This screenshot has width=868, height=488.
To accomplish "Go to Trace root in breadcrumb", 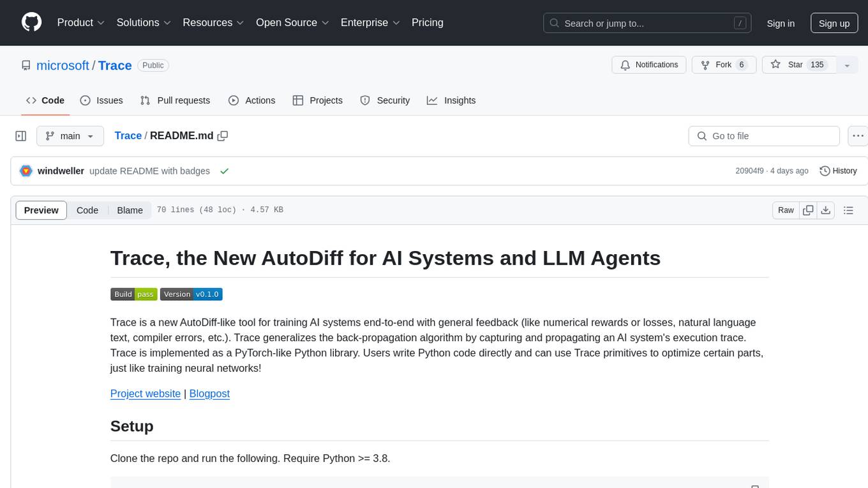I will (x=128, y=135).
